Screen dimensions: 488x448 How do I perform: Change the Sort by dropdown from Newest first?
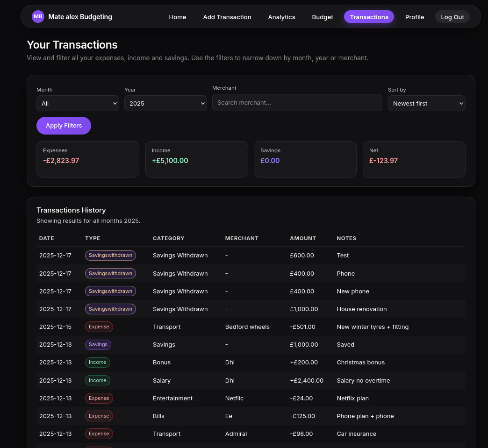426,103
